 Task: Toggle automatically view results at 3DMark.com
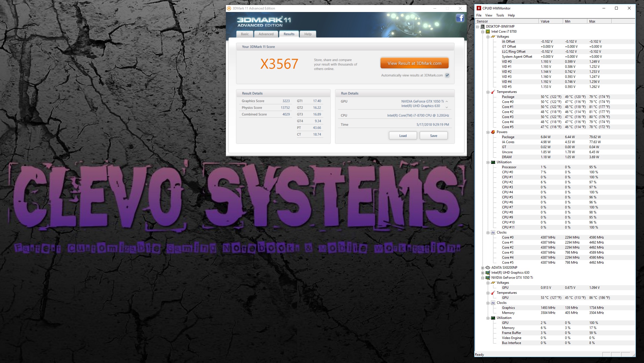point(447,75)
